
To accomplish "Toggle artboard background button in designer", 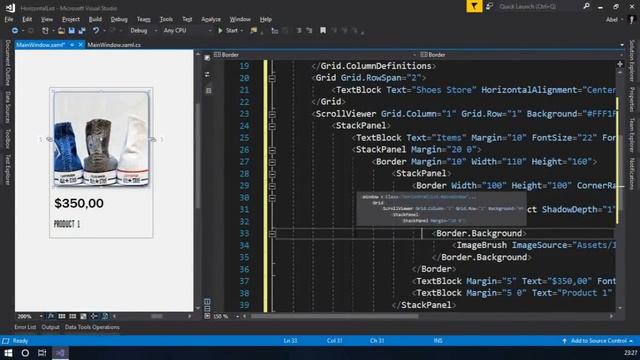I will pyautogui.click(x=83, y=316).
